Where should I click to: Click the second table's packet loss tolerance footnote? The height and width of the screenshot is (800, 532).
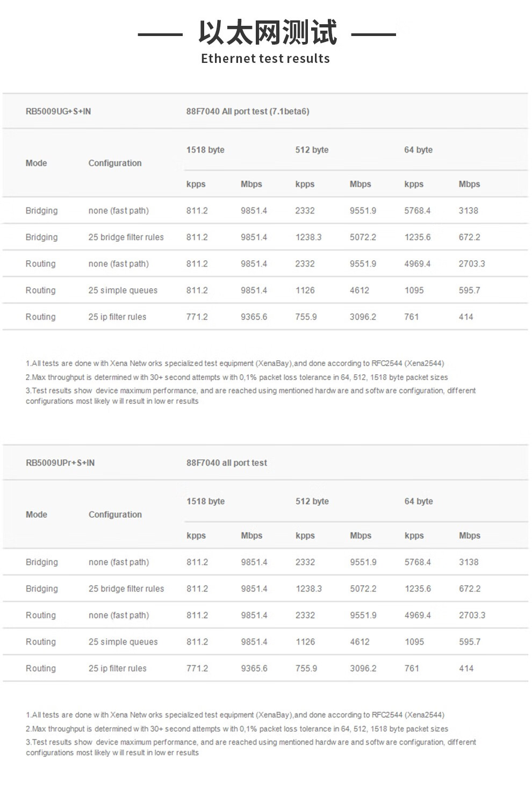[237, 729]
